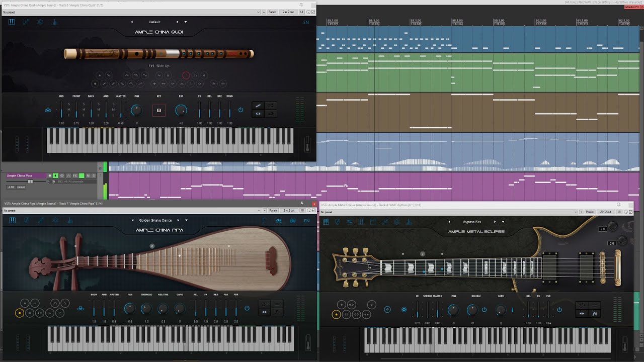
Task: Click the EN language button in Pipa
Action: click(306, 220)
